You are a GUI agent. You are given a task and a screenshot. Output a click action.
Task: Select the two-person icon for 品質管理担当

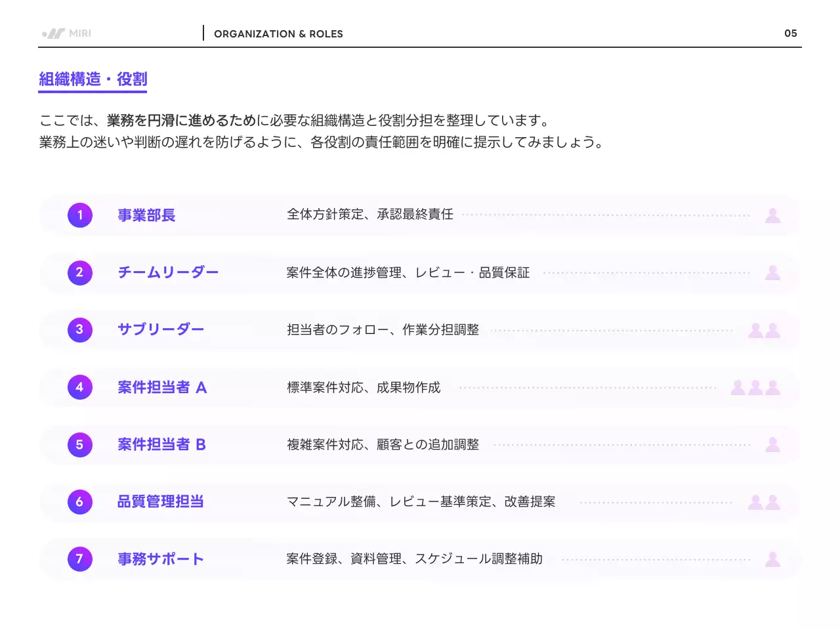click(764, 502)
